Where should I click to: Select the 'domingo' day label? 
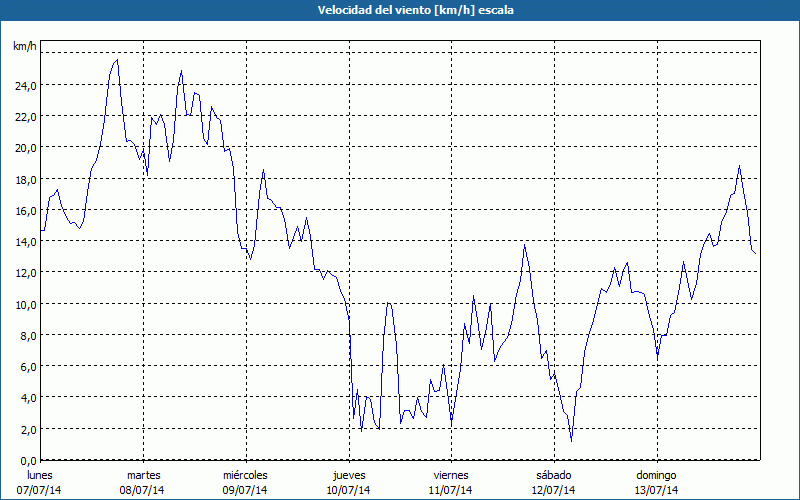(656, 475)
